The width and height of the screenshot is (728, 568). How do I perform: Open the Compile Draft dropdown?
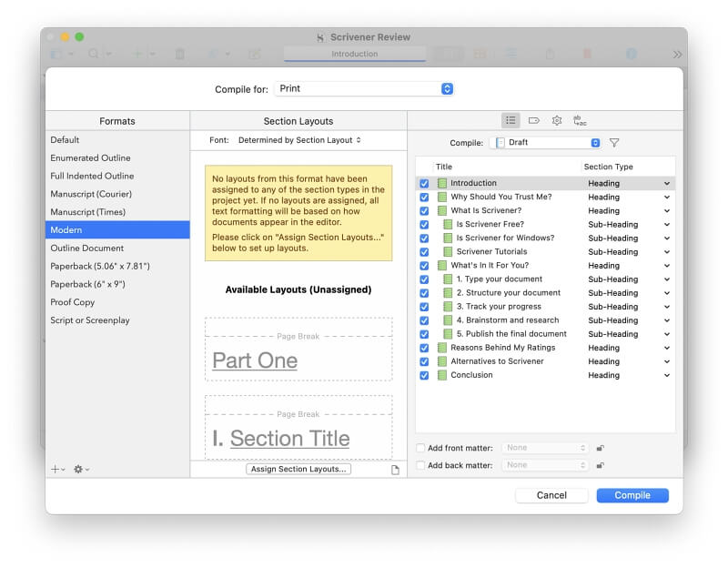click(545, 143)
